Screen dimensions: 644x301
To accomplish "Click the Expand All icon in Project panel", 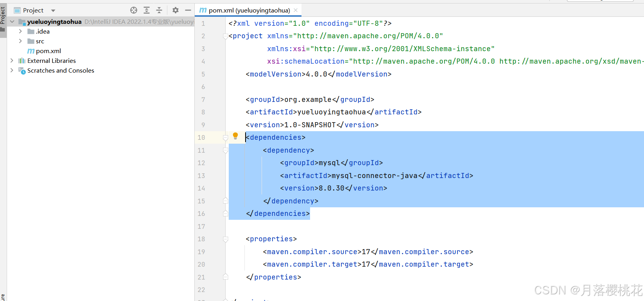I will click(x=147, y=10).
